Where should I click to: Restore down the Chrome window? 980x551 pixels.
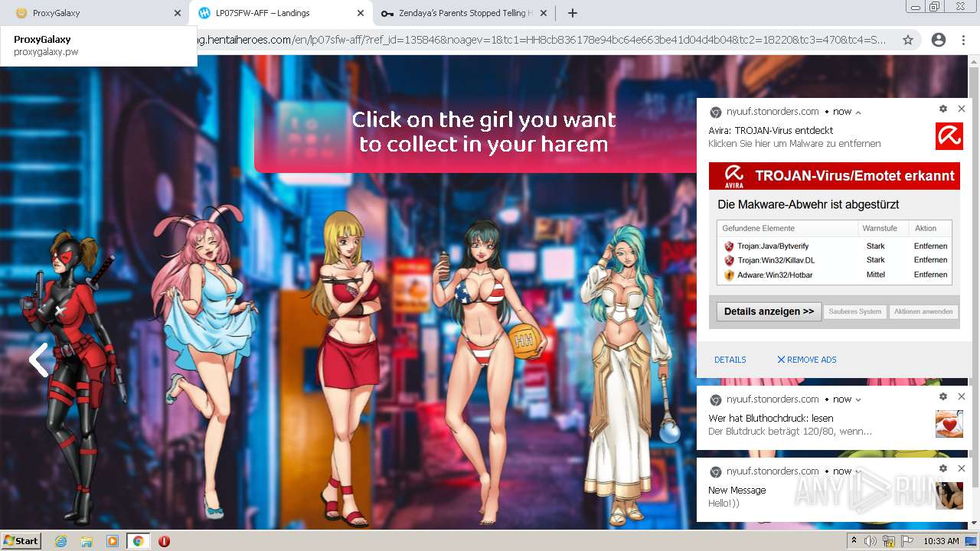tap(935, 6)
